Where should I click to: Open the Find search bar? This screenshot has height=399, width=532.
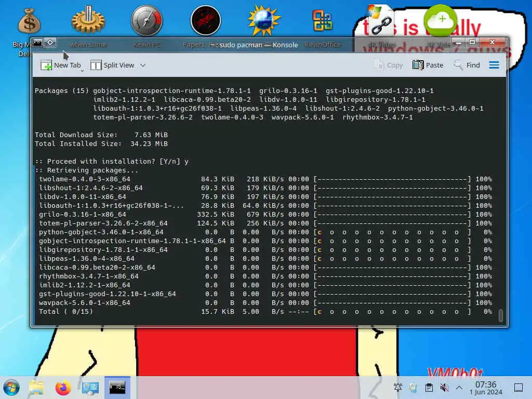click(467, 65)
